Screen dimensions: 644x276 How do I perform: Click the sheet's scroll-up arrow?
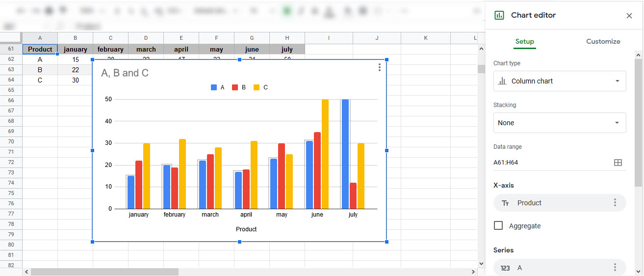pyautogui.click(x=481, y=49)
